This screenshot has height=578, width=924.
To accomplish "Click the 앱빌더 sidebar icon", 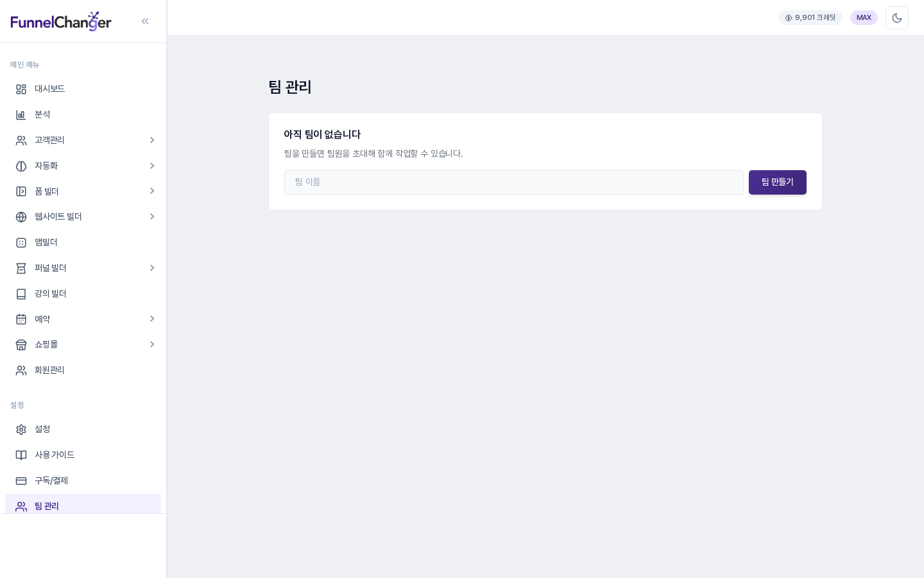I will pos(21,243).
